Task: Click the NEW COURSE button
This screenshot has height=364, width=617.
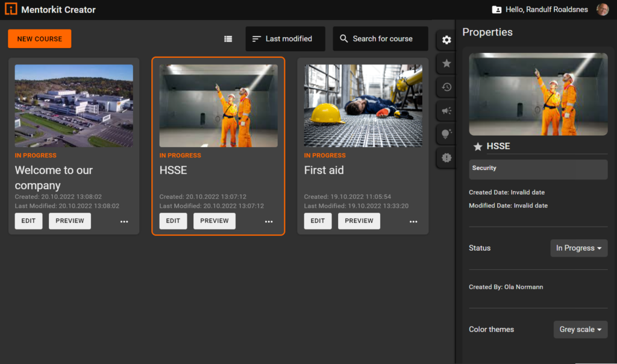Action: point(40,39)
